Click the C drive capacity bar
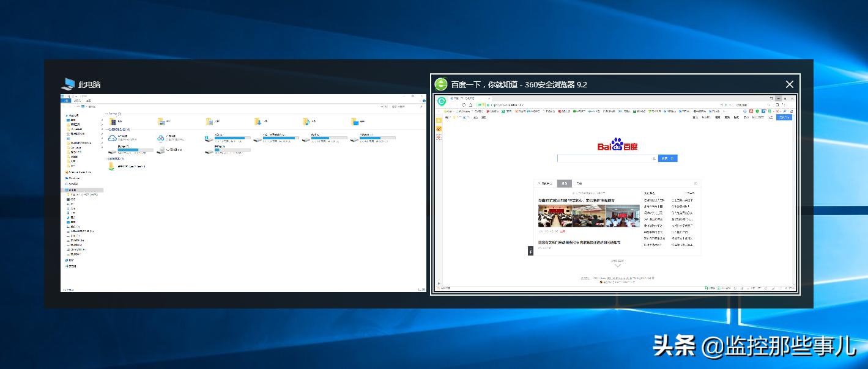Viewport: 868px width, 369px height. 232,138
